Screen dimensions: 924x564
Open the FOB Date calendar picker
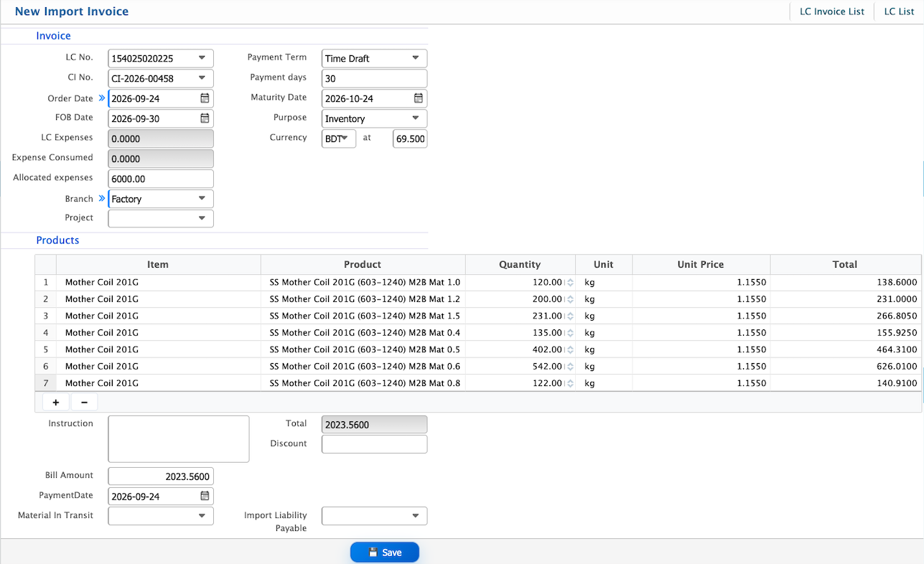coord(205,118)
